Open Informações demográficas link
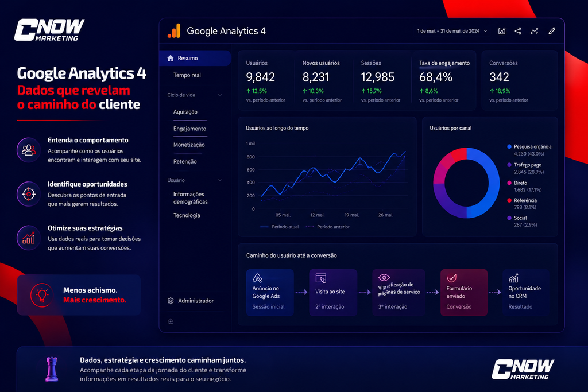This screenshot has height=392, width=588. [x=191, y=198]
